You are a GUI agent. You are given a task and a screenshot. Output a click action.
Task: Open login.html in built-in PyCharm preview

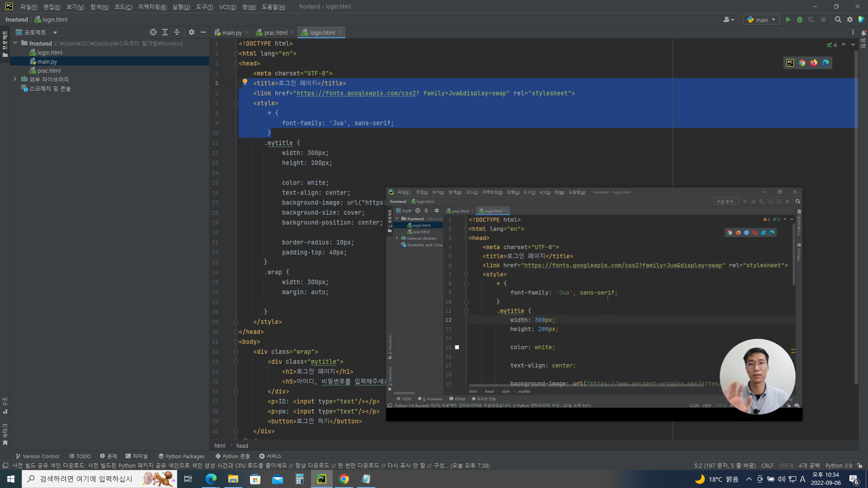790,63
